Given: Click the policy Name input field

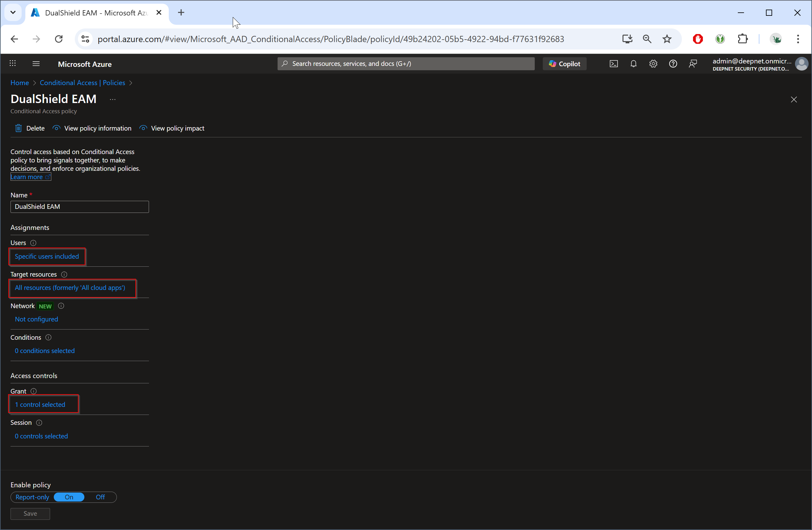Looking at the screenshot, I should coord(79,207).
